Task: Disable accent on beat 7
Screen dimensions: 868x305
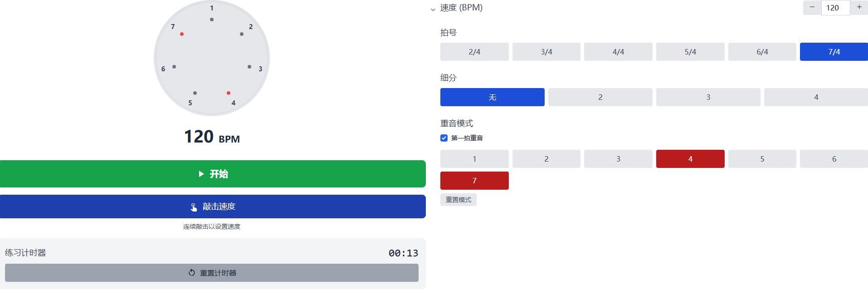Action: point(474,180)
